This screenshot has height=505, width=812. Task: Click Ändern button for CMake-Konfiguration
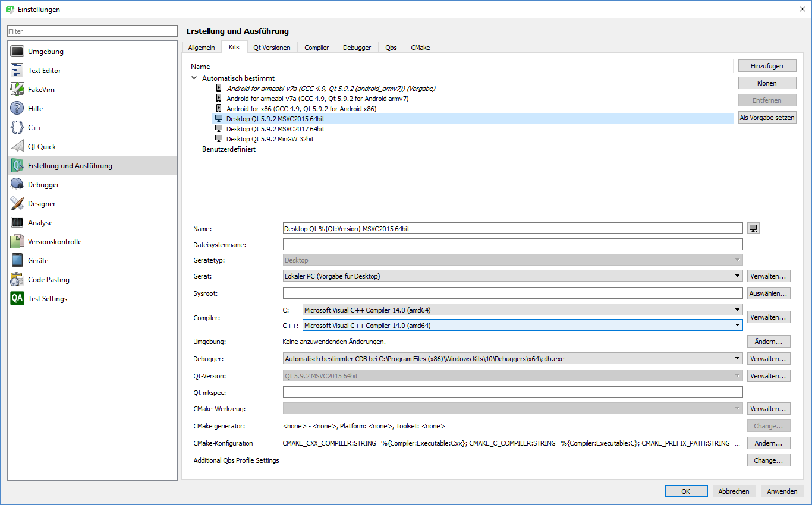(x=769, y=443)
